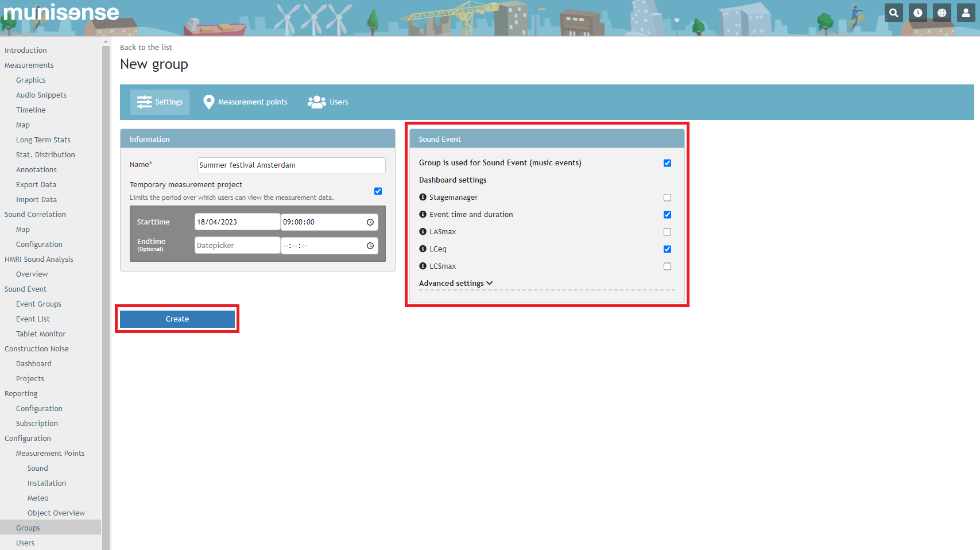Switch to the Measurement points tab
The image size is (980, 550).
tap(245, 102)
